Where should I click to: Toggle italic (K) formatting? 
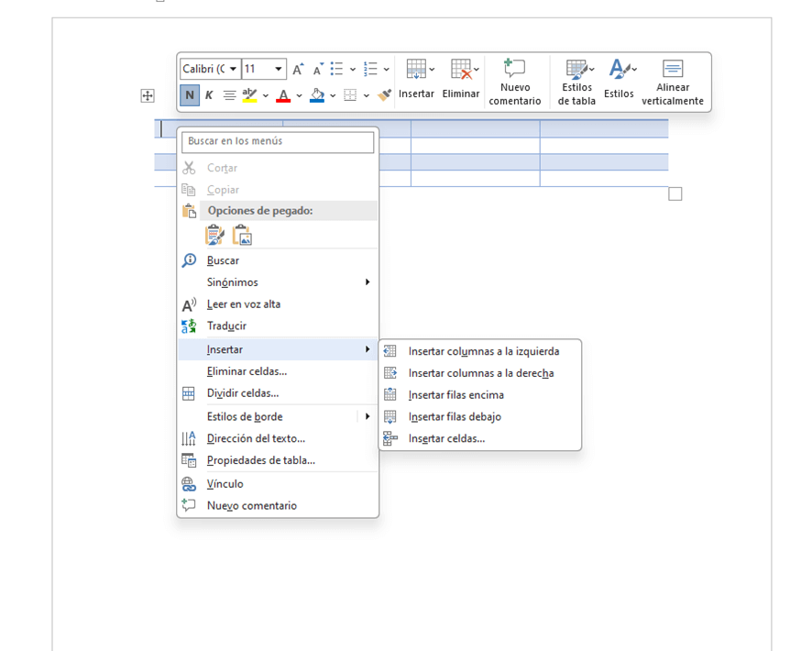pos(209,95)
